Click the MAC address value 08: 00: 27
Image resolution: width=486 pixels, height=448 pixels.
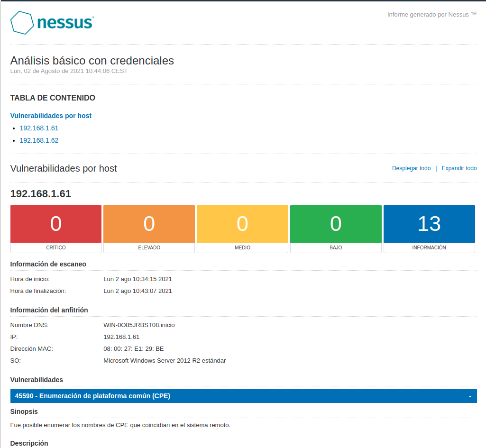pyautogui.click(x=134, y=349)
